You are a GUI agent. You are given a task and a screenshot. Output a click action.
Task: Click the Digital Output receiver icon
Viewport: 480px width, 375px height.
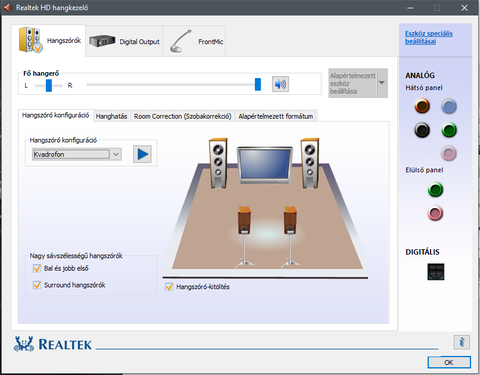102,41
